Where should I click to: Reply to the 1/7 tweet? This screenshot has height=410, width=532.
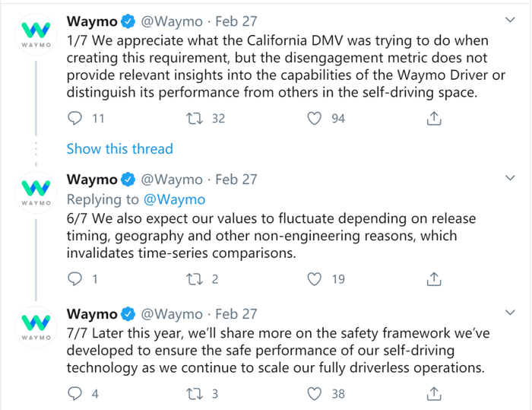[75, 119]
